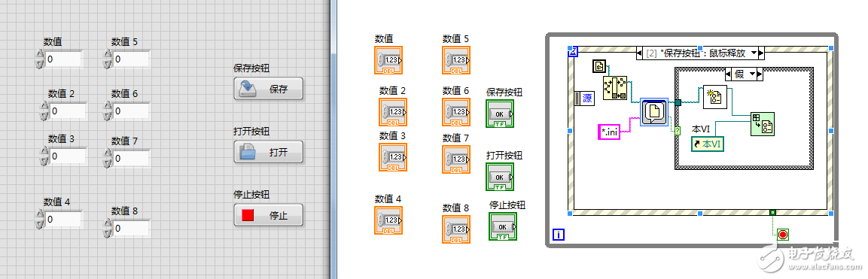Click the stepper arrows beside 数值 4 field
The width and height of the screenshot is (868, 279).
[x=38, y=220]
